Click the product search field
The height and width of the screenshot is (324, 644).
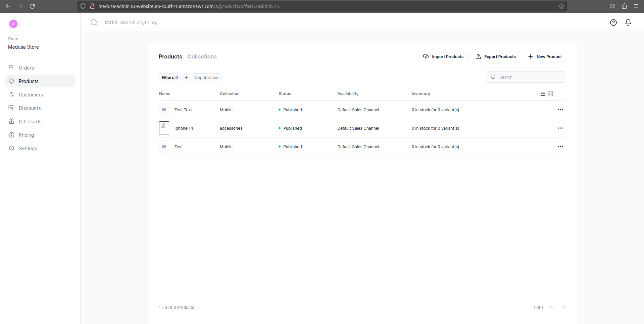point(526,77)
